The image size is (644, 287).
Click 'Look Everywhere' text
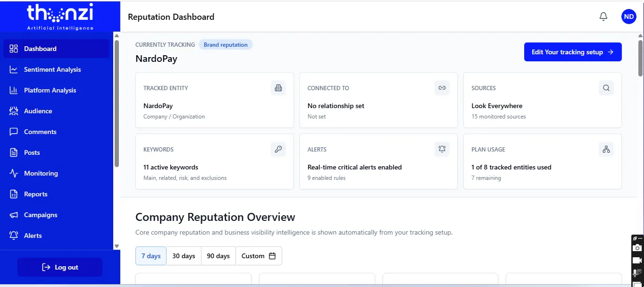pos(497,106)
